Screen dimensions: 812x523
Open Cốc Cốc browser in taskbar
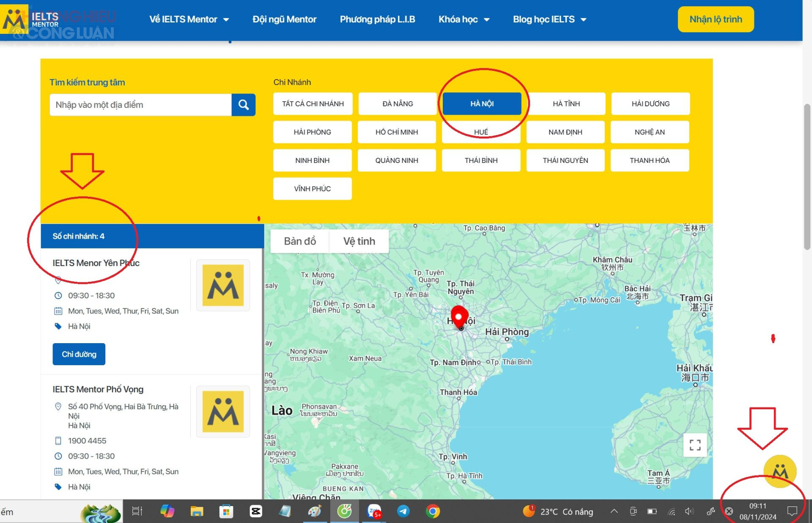point(344,511)
